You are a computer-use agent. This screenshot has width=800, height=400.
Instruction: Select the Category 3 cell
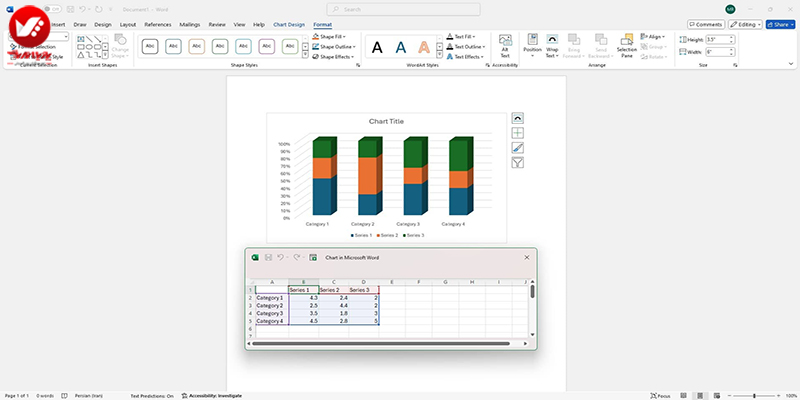[x=272, y=313]
